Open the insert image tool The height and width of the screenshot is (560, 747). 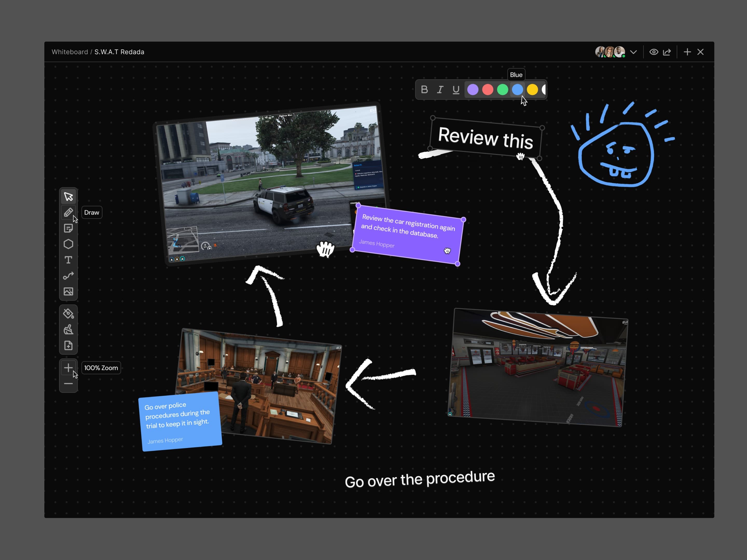pyautogui.click(x=68, y=291)
